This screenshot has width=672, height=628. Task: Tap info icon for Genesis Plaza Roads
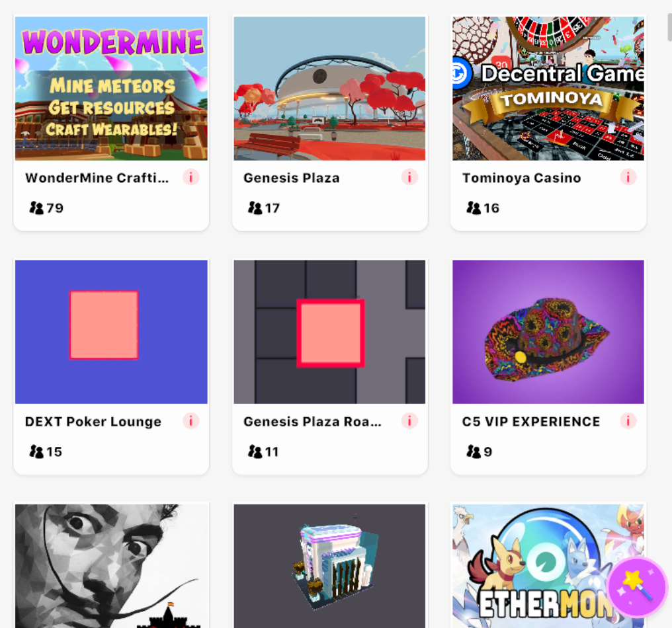409,421
